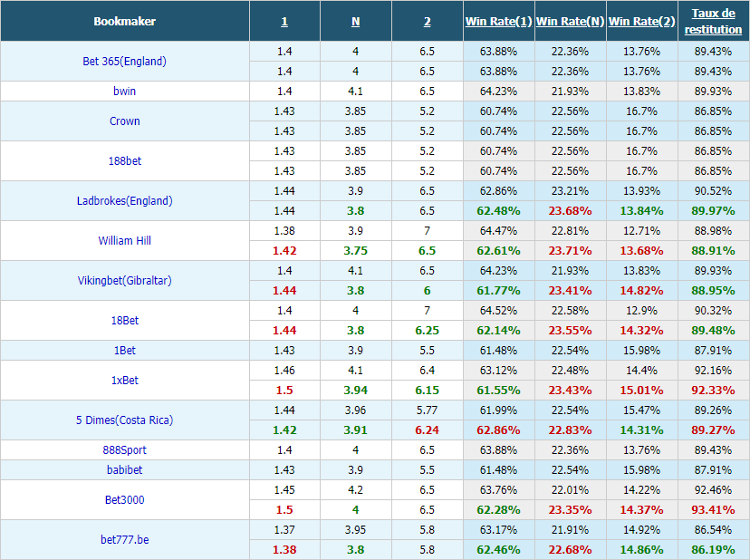Sort by Win Rate(1) header
Image resolution: width=750 pixels, height=560 pixels.
(498, 22)
